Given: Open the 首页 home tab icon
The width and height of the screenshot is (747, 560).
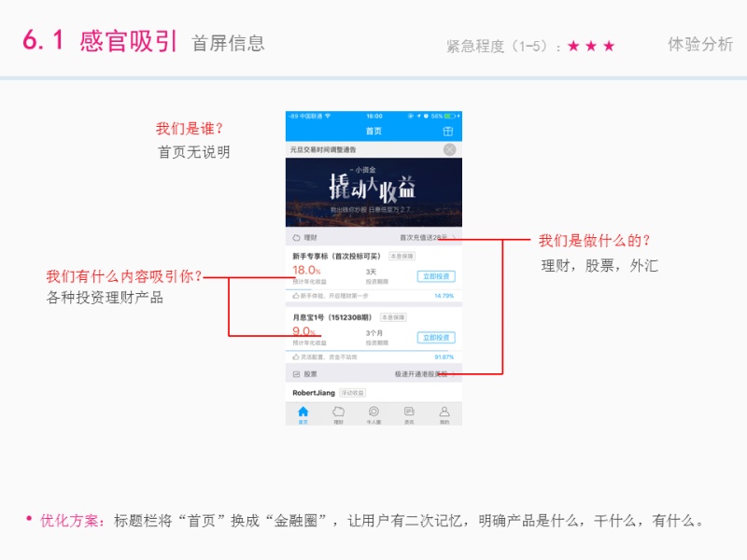Looking at the screenshot, I should [303, 413].
